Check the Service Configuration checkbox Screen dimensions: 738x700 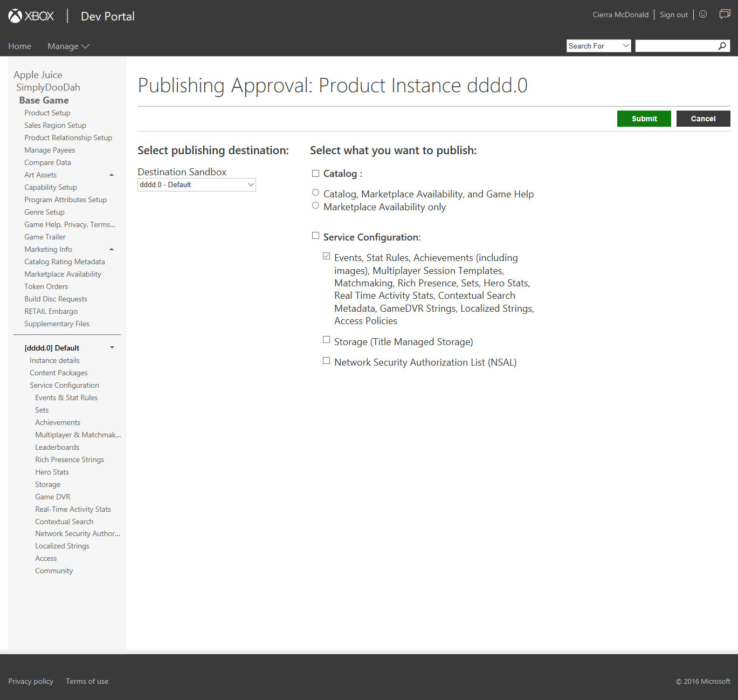[316, 236]
